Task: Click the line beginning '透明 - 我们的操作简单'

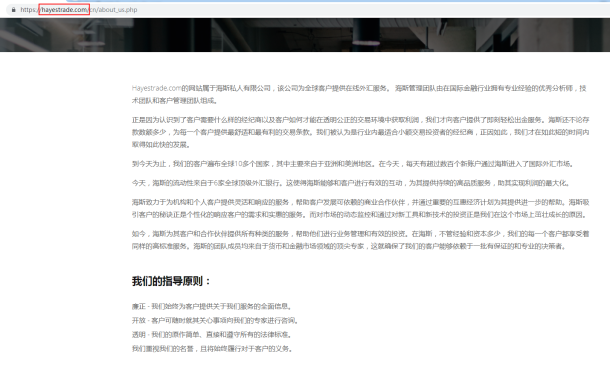Action: point(212,335)
